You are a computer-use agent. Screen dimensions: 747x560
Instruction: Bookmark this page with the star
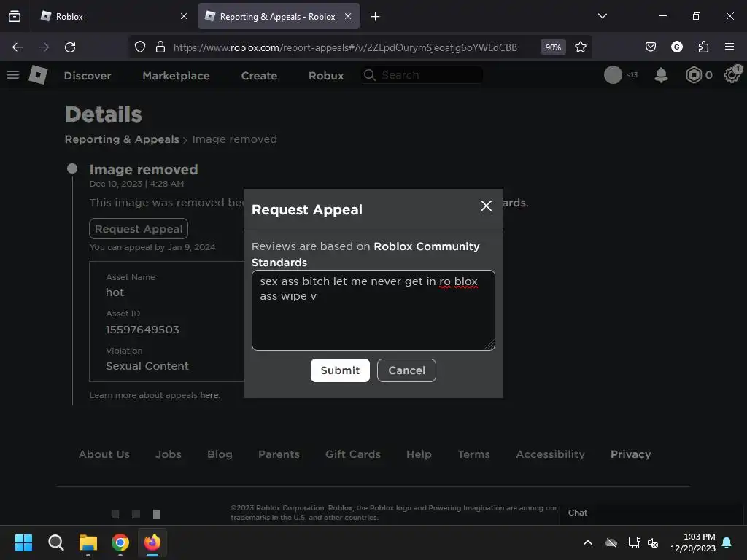[x=580, y=47]
